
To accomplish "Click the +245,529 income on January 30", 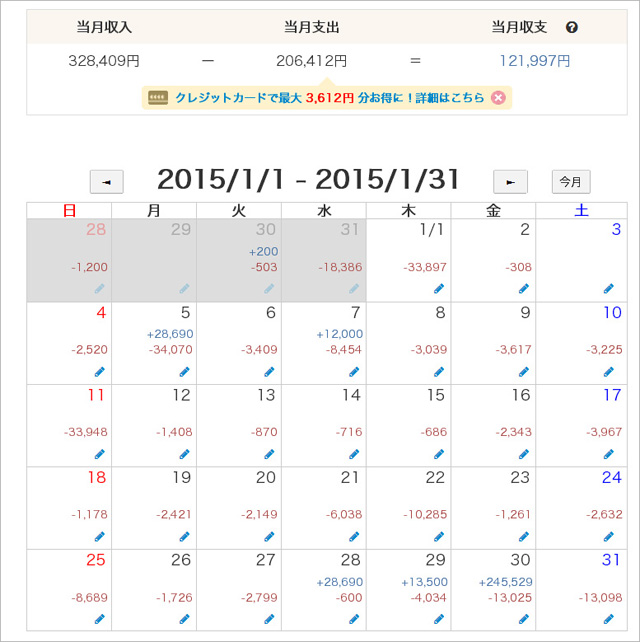I will [x=506, y=582].
